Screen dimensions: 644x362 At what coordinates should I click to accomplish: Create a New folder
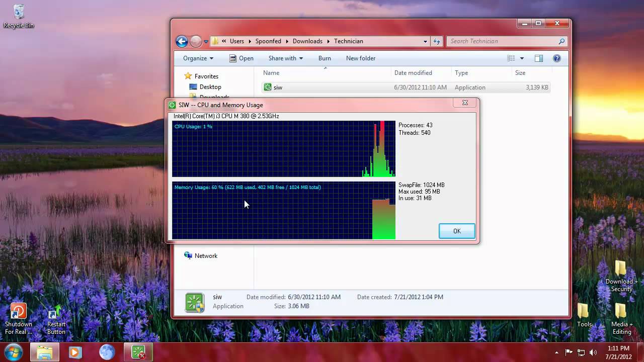click(x=361, y=58)
